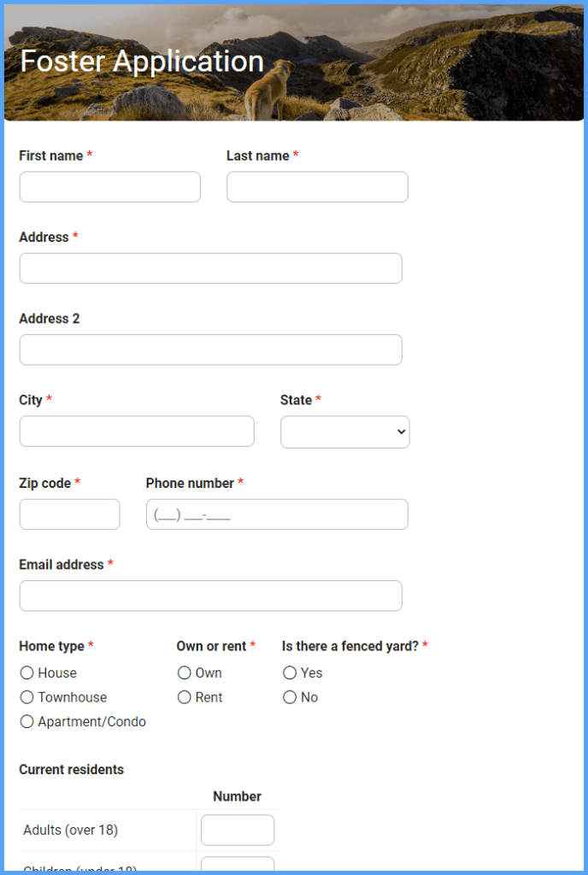This screenshot has height=875, width=588.
Task: Select the Rent option
Action: [184, 697]
